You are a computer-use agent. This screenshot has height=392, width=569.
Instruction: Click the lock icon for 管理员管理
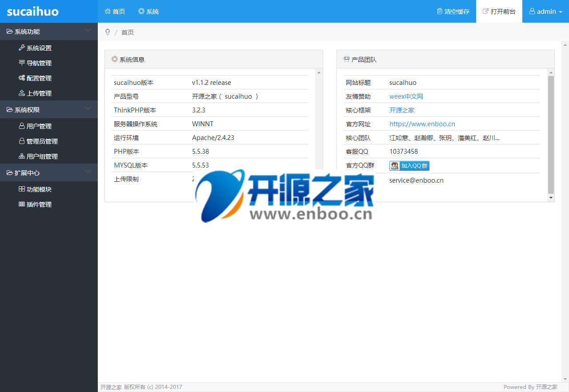coord(22,141)
